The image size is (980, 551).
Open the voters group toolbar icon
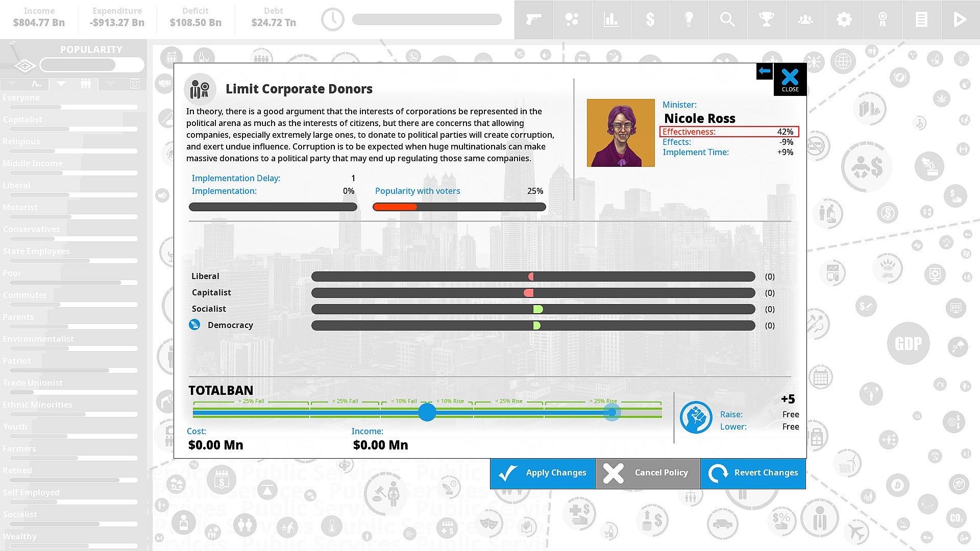(805, 20)
